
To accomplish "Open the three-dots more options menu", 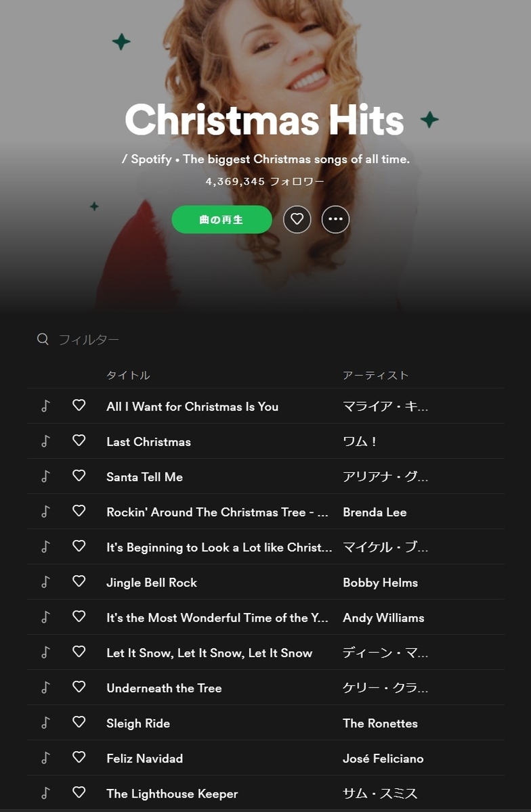I will pos(335,219).
